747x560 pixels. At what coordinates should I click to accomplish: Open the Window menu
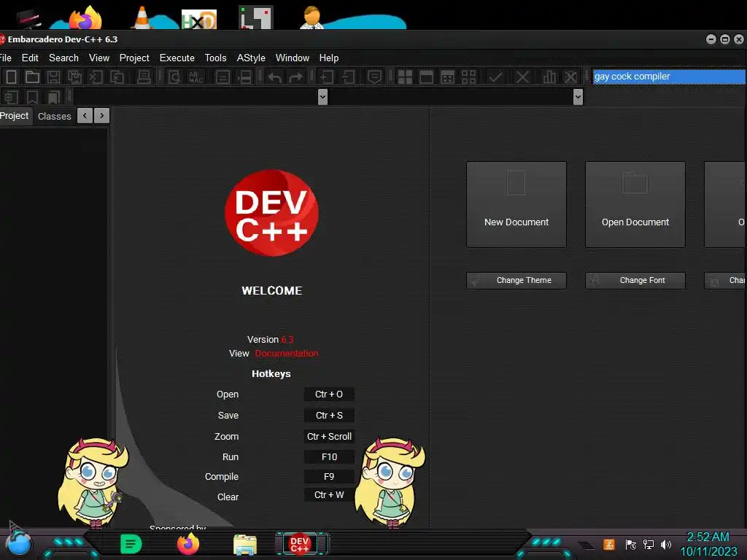[x=293, y=58]
